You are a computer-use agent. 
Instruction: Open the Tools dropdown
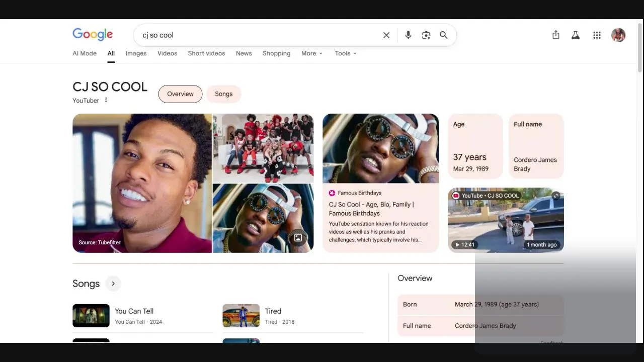pos(346,53)
